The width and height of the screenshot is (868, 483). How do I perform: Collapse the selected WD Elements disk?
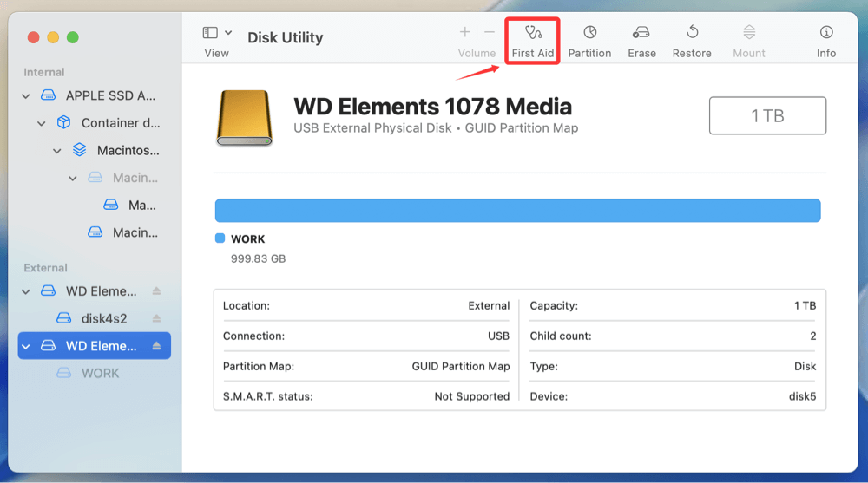(x=25, y=346)
